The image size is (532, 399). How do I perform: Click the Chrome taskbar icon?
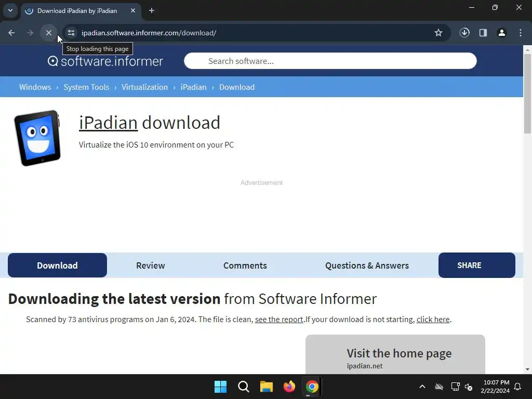[312, 387]
